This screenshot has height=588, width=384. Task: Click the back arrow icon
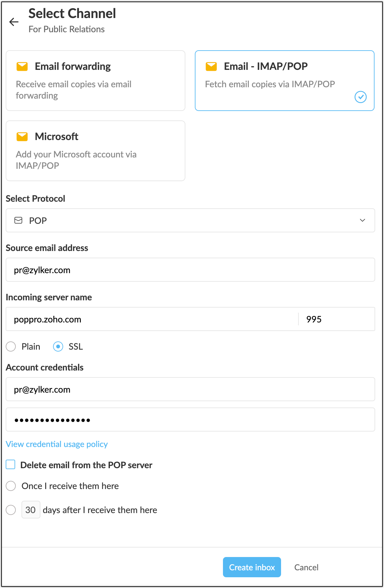(x=14, y=22)
